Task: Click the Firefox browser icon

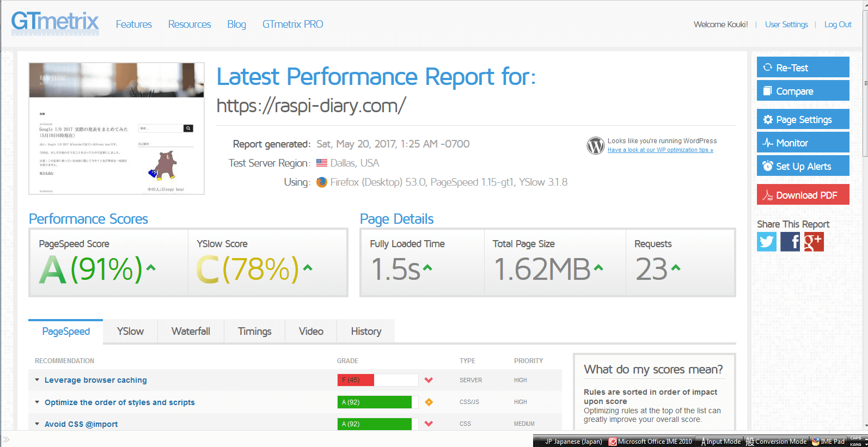Action: pos(322,182)
